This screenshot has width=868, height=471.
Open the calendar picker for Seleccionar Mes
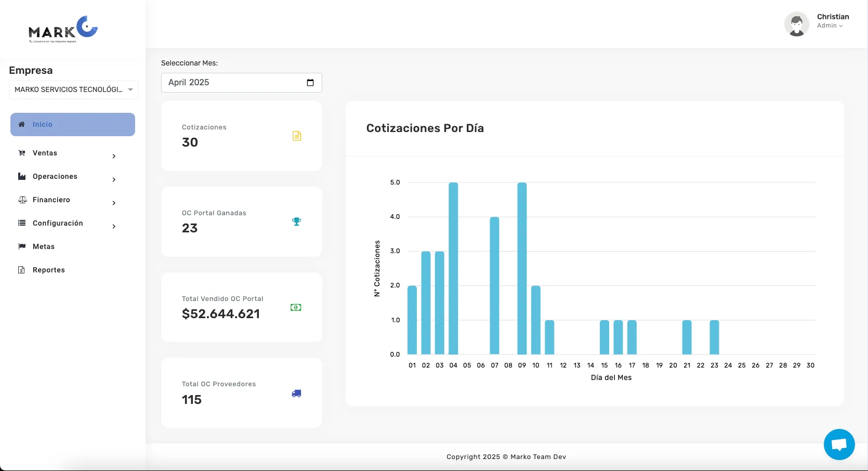tap(310, 82)
